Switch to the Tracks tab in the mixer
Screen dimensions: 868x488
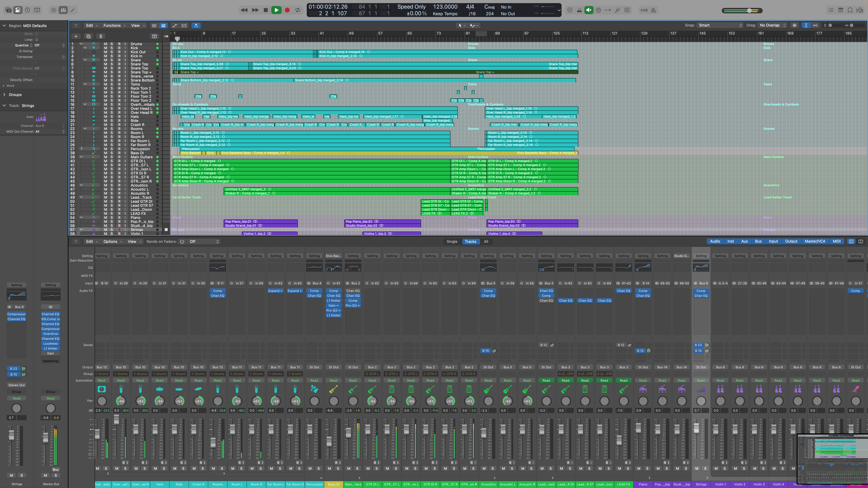470,242
